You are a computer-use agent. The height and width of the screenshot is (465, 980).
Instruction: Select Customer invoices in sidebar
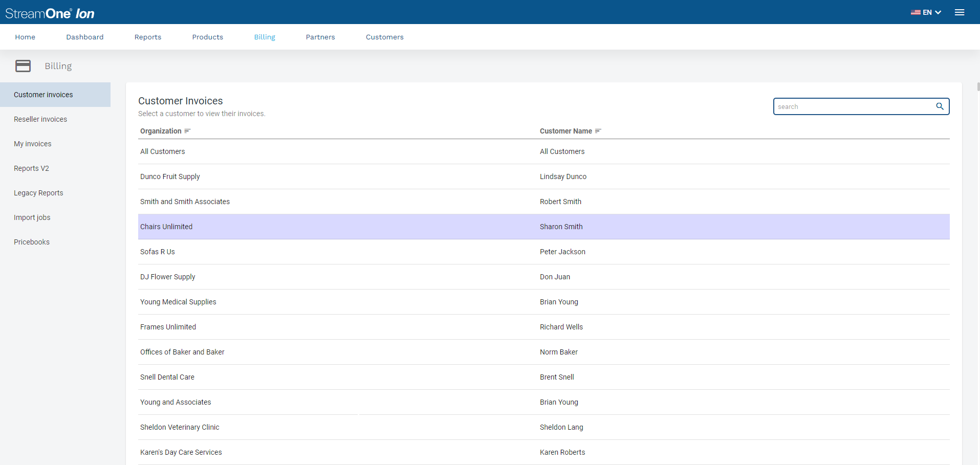click(x=55, y=95)
